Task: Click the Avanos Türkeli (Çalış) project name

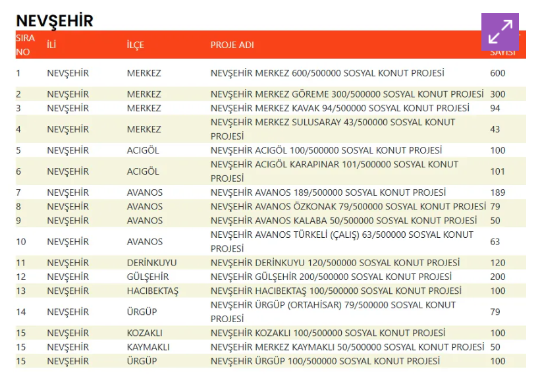Action: [342, 241]
